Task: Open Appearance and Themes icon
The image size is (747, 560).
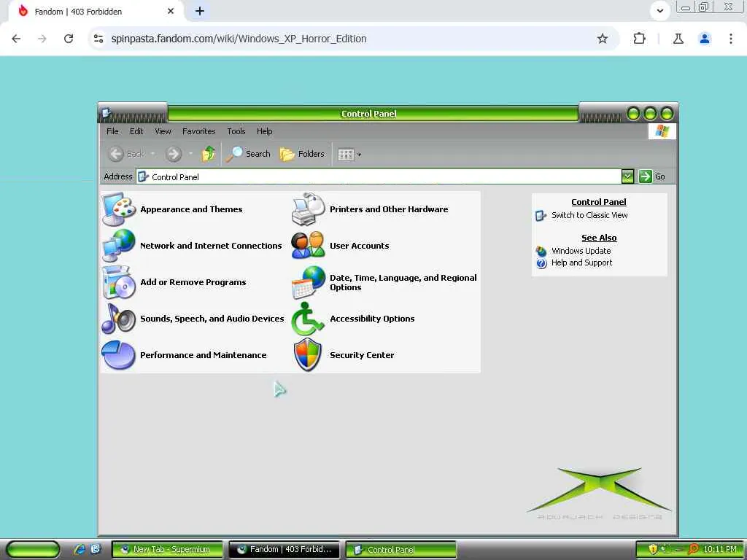Action: (x=119, y=209)
